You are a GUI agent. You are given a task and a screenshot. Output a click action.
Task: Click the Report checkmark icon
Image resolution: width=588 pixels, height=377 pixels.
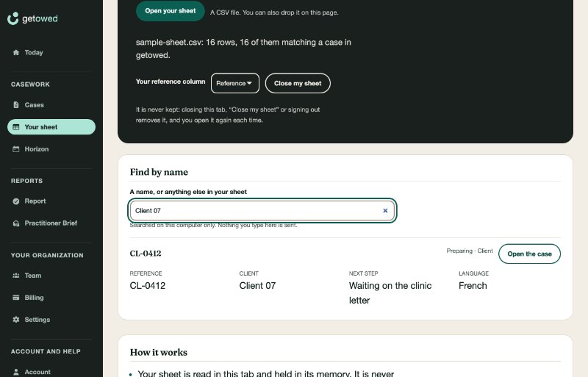[15, 201]
